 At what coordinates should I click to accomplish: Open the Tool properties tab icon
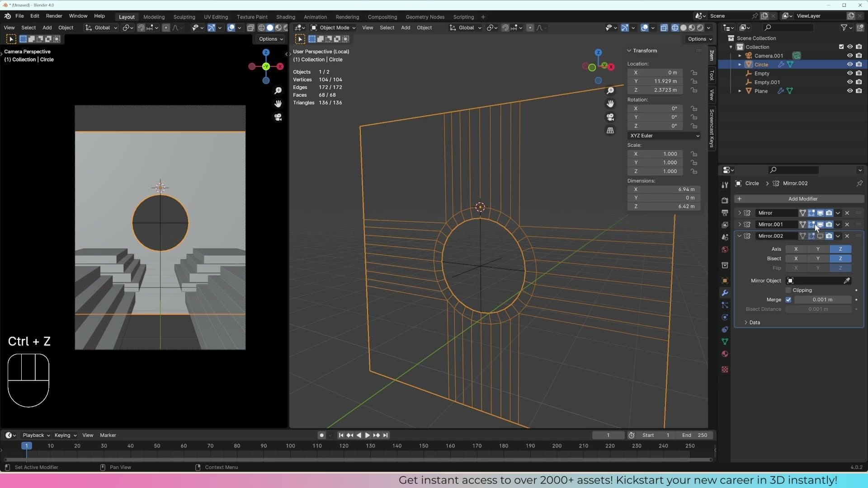[725, 185]
